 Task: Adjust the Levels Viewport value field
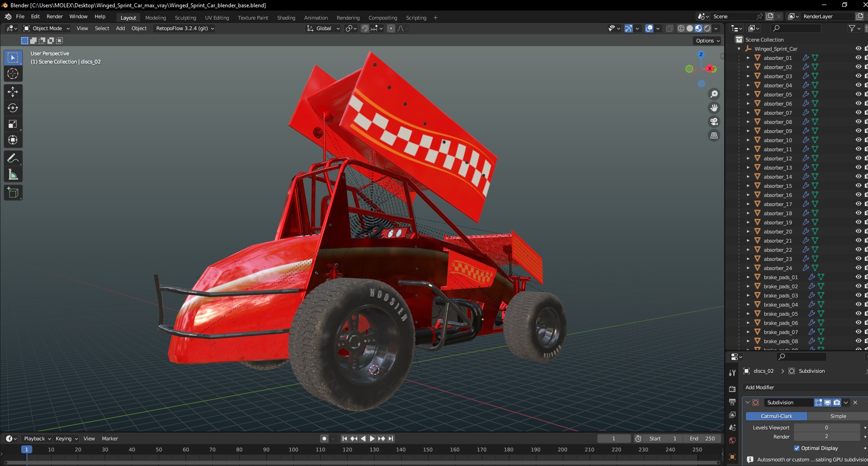826,428
